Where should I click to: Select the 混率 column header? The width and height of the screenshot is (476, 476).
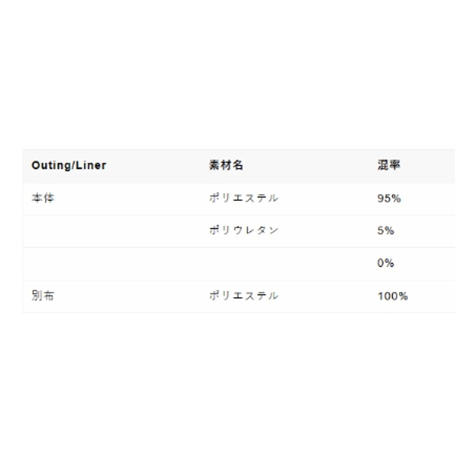tap(389, 165)
